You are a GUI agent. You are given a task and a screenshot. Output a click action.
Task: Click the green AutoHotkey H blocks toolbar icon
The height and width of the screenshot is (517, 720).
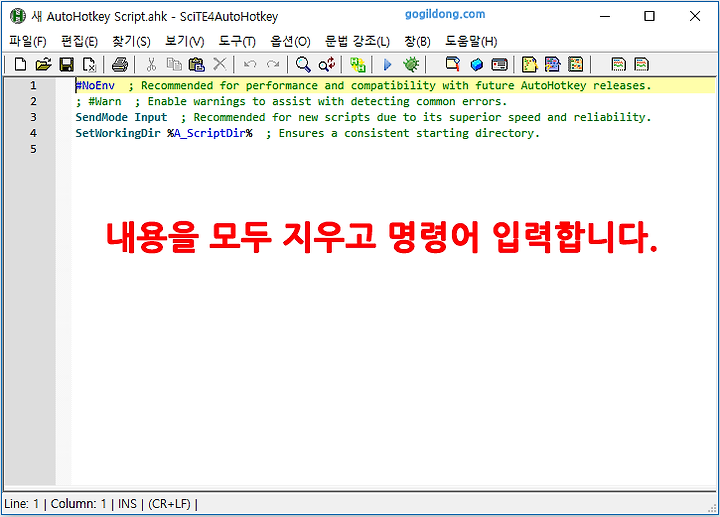coord(357,64)
